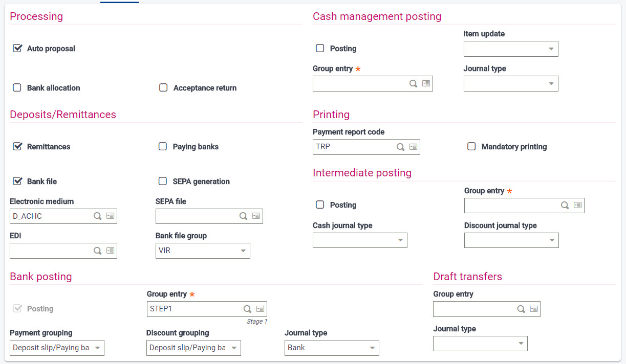Open action icon in Cash management Group entry
The height and width of the screenshot is (364, 626).
(426, 83)
